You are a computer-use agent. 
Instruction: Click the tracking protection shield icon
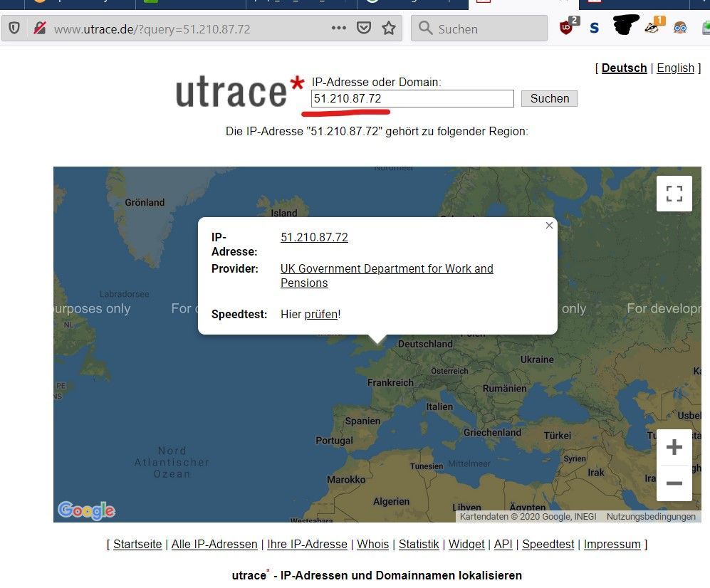[14, 28]
